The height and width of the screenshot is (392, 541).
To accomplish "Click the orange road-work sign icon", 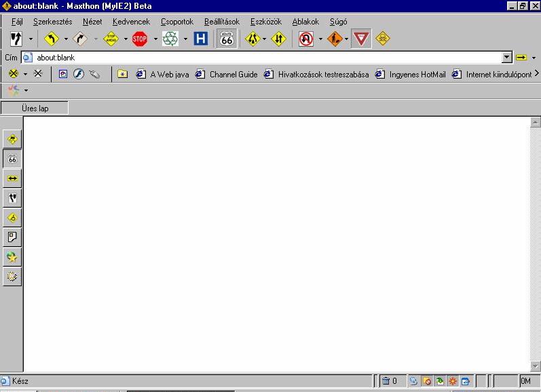I will pos(335,39).
